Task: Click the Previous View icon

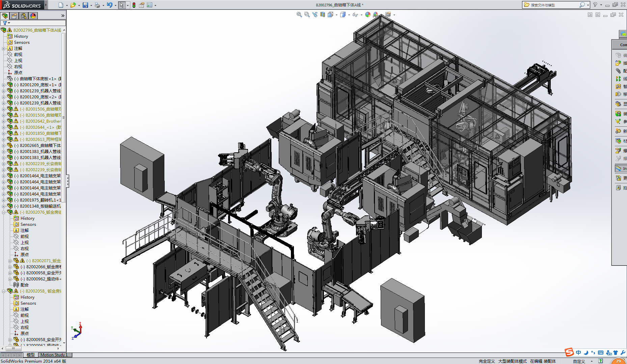Action: pos(315,14)
